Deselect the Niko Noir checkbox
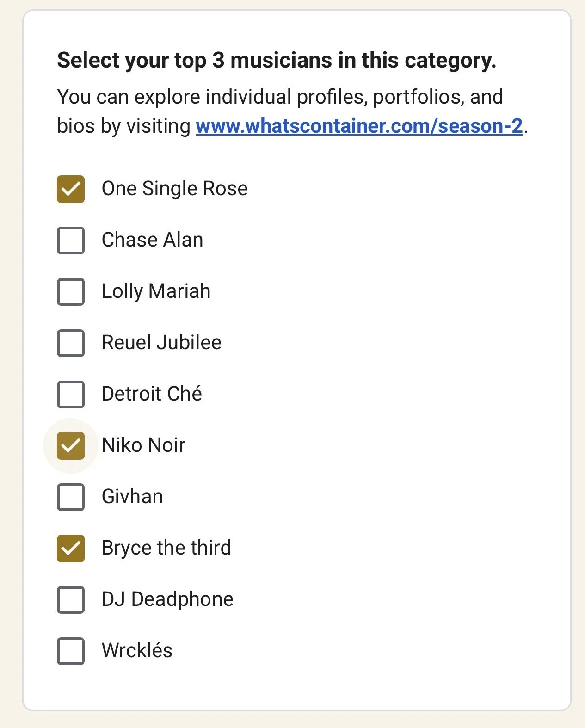Image resolution: width=585 pixels, height=728 pixels. tap(71, 446)
